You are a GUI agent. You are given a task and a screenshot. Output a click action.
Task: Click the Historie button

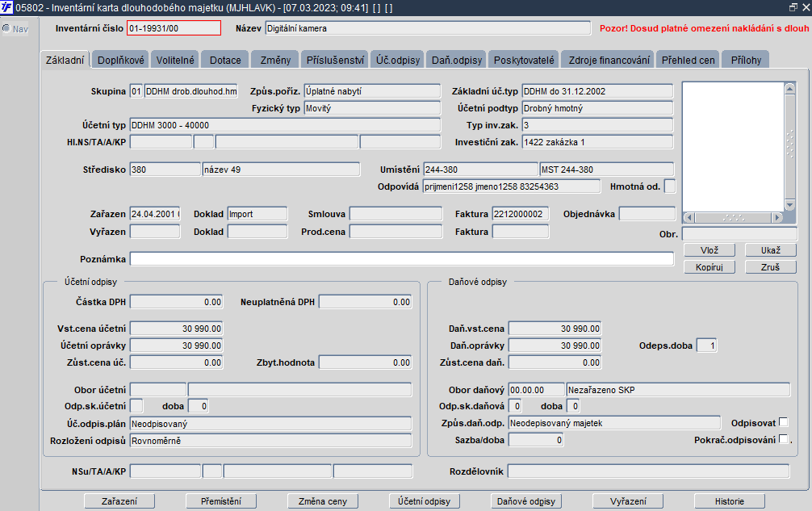coord(729,501)
